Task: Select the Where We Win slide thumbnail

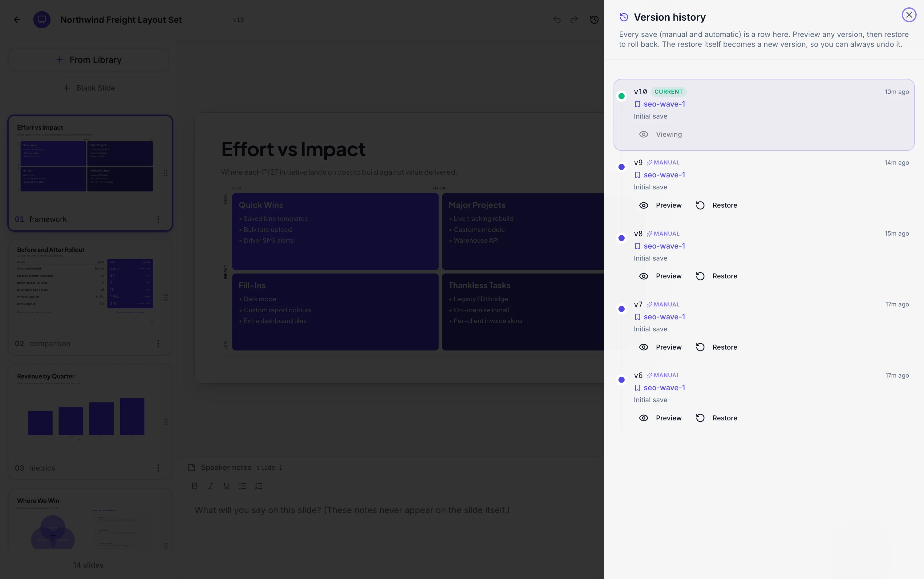Action: (x=90, y=519)
